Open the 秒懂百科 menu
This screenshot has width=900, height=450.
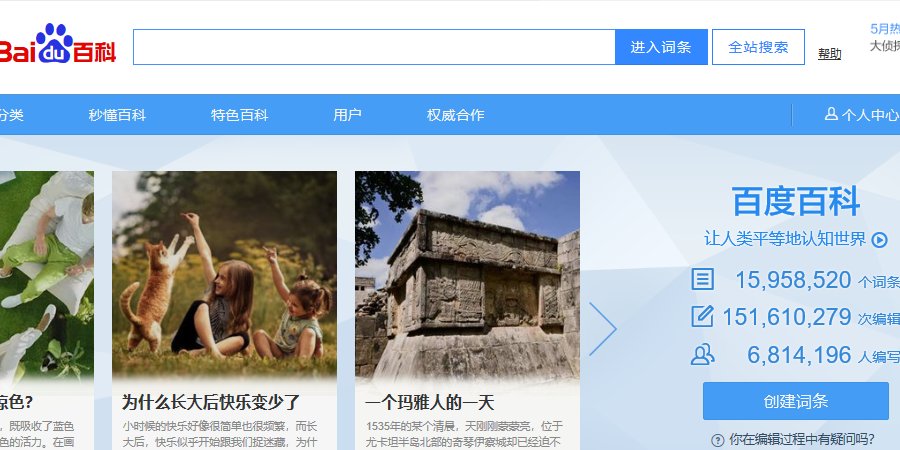(x=117, y=115)
